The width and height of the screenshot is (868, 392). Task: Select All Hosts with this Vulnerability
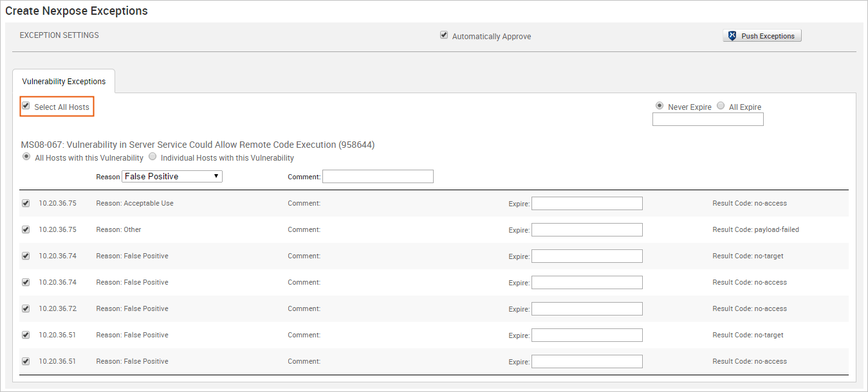[x=26, y=157]
